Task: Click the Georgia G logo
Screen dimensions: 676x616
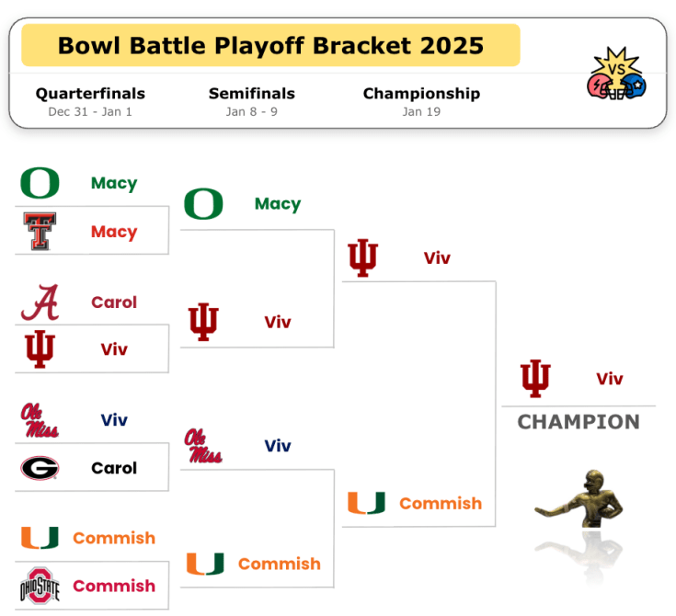Action: tap(40, 468)
